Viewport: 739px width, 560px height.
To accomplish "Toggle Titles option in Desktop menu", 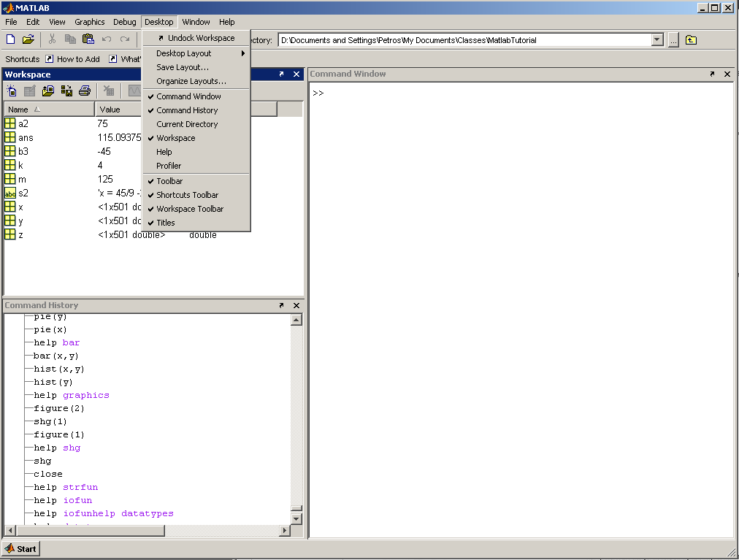I will 196,223.
